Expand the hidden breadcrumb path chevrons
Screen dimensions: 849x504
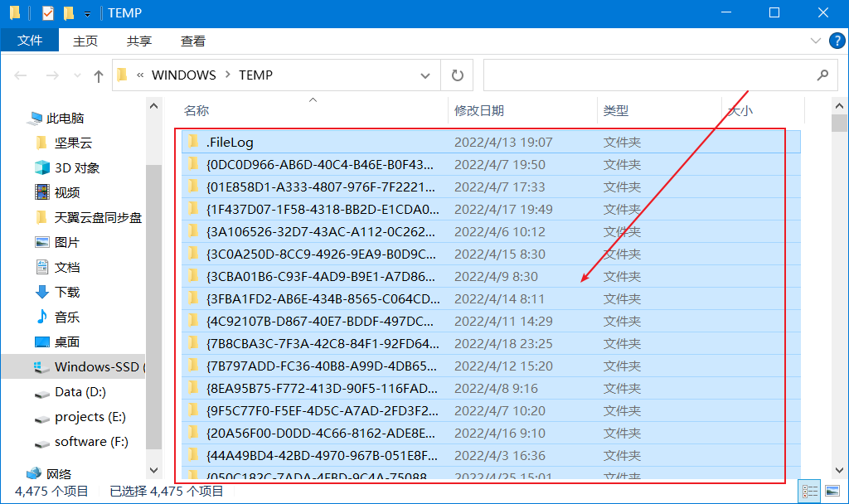point(140,75)
